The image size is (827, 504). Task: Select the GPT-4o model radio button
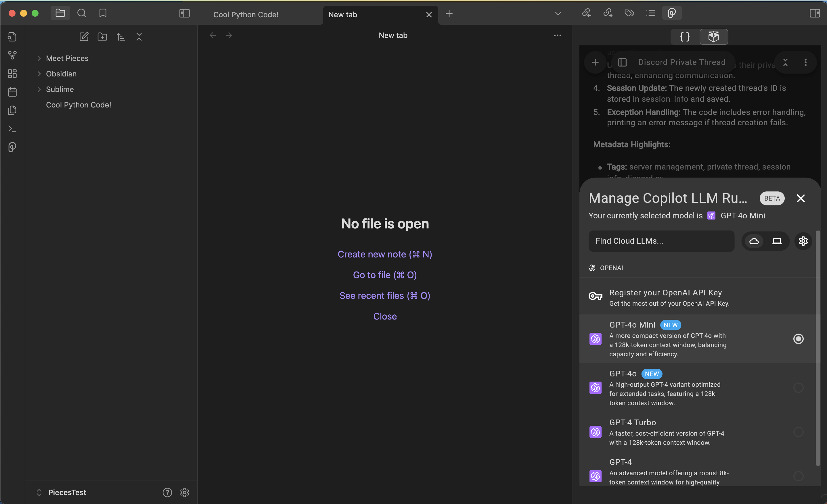tap(798, 388)
